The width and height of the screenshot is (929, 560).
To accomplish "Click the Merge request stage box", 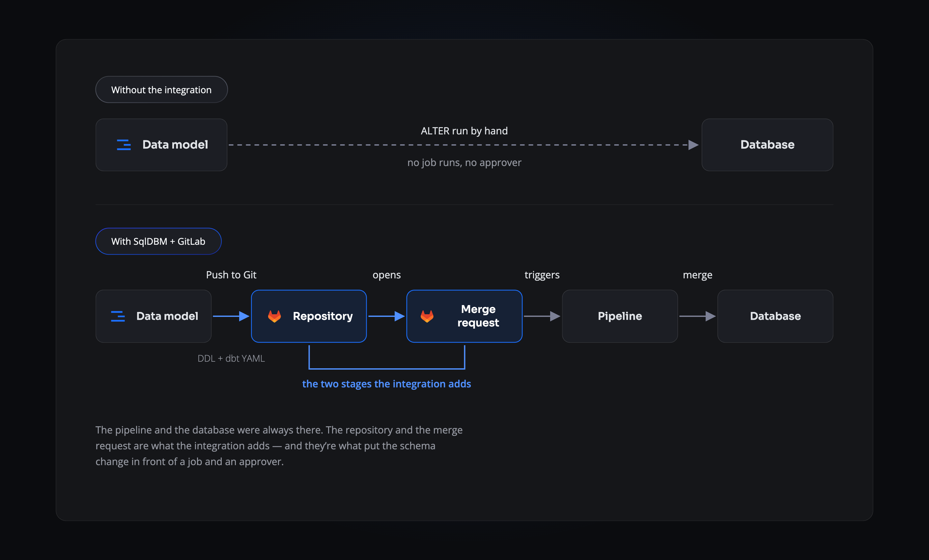I will tap(464, 316).
